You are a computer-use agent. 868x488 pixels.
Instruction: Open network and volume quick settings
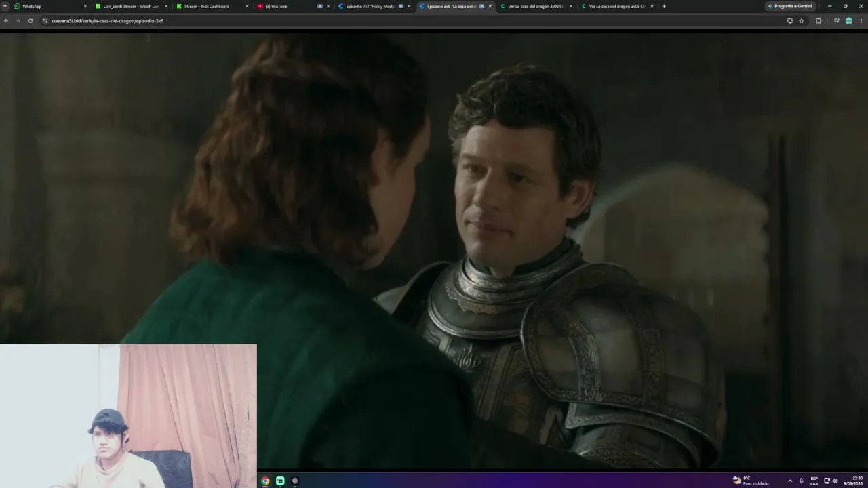pyautogui.click(x=831, y=481)
